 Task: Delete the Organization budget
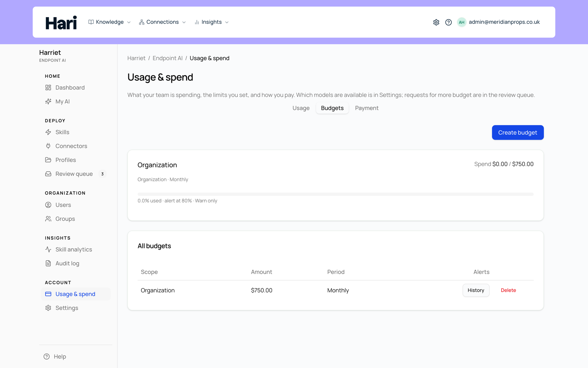[x=508, y=290]
